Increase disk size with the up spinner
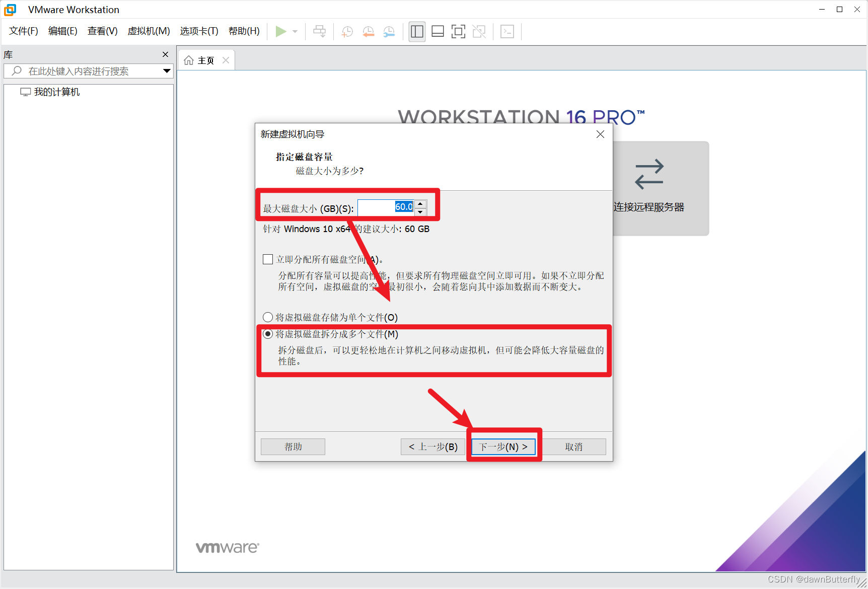The image size is (868, 589). 420,203
